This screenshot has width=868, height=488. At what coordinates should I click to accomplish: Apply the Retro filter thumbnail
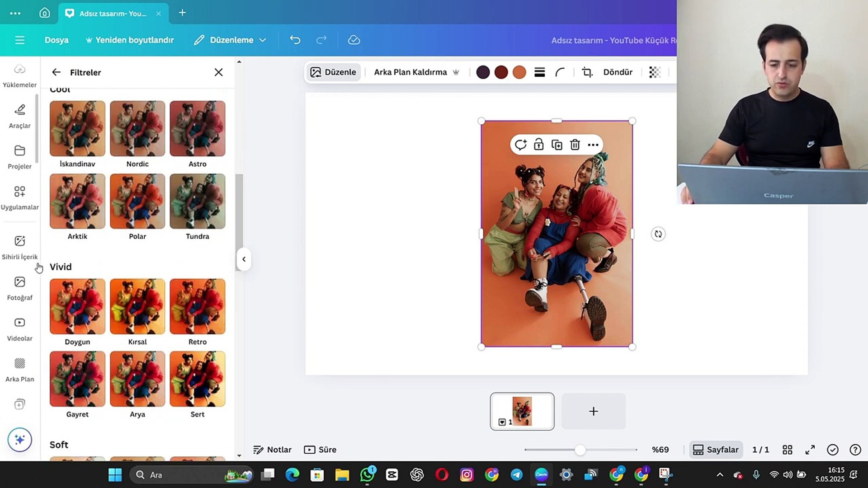coord(198,307)
